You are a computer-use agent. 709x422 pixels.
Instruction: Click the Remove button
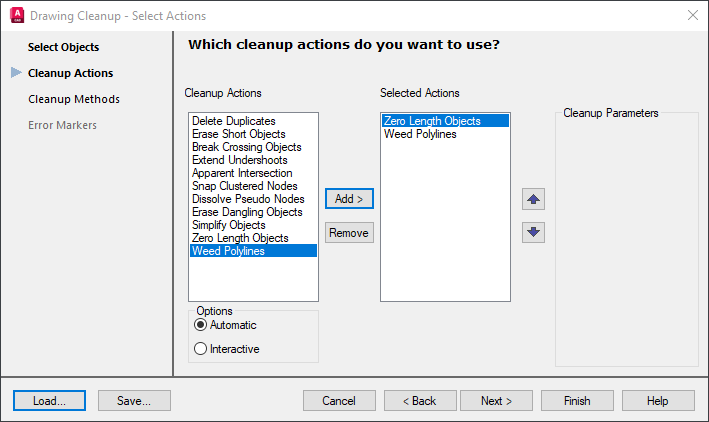click(349, 233)
